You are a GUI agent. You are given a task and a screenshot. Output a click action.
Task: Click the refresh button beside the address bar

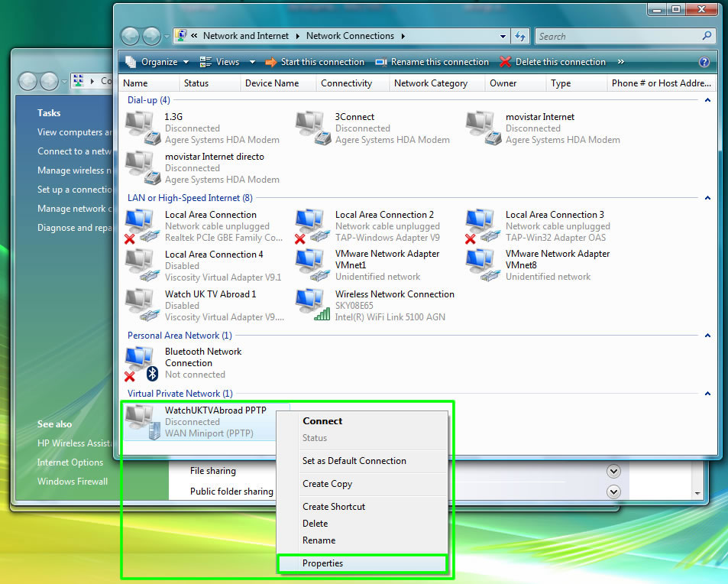pyautogui.click(x=520, y=36)
